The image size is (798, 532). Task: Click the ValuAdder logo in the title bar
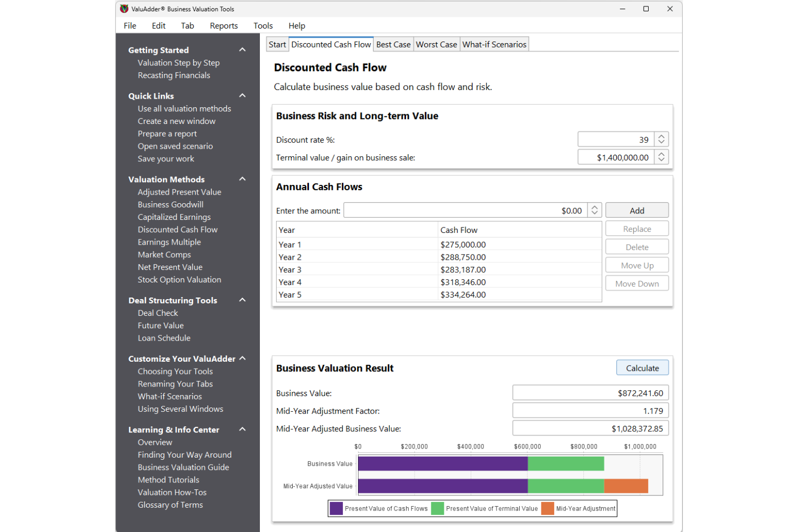(x=124, y=9)
